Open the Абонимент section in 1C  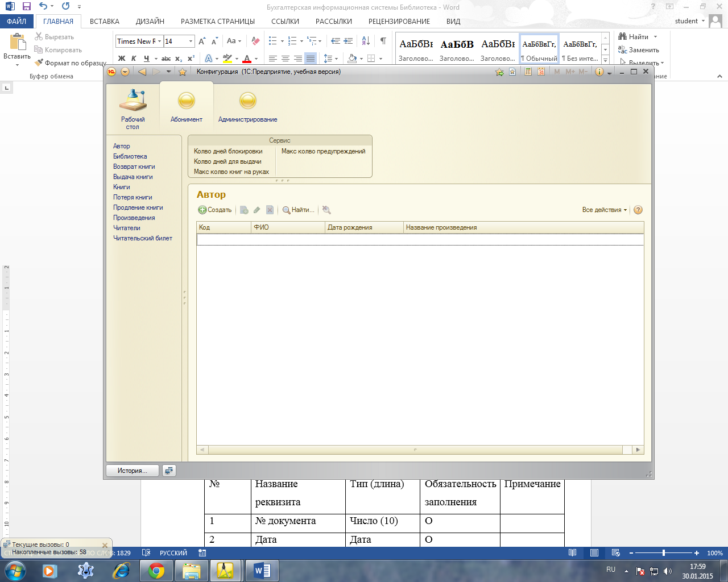pos(187,107)
